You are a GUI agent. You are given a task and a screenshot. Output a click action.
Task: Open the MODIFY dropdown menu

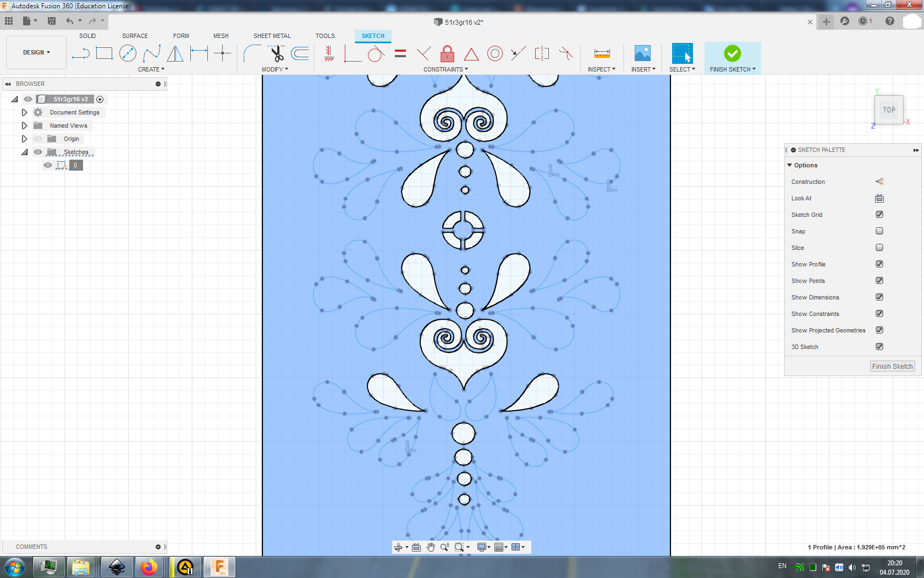(275, 69)
